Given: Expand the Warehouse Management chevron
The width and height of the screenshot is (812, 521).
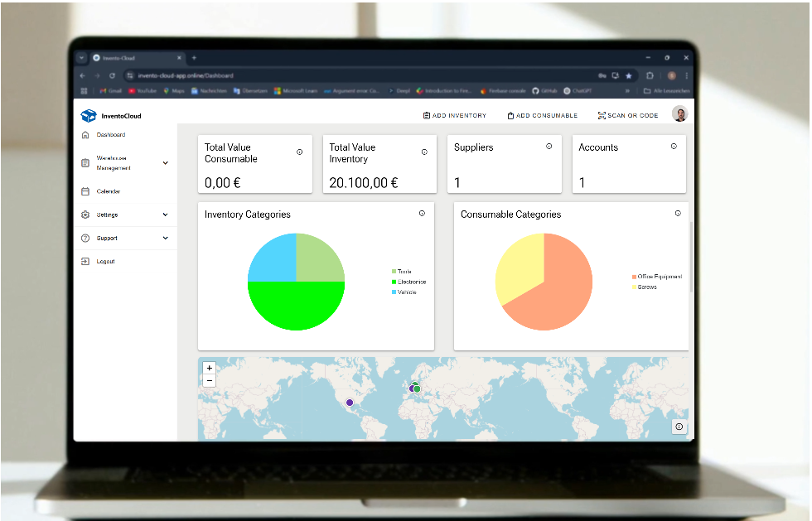Looking at the screenshot, I should [165, 162].
